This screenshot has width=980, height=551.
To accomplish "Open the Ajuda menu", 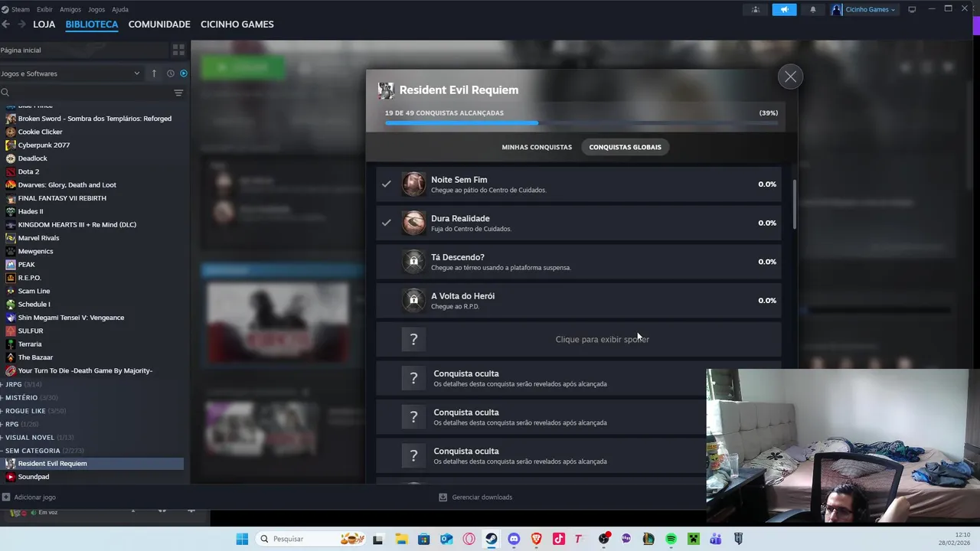I will click(x=120, y=9).
